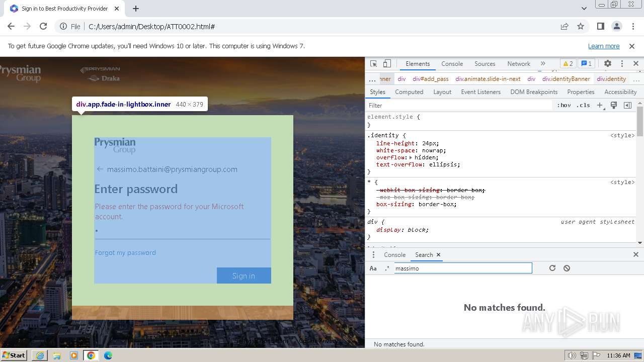Click the Sign in button
Image resolution: width=644 pixels, height=362 pixels.
coord(244,276)
